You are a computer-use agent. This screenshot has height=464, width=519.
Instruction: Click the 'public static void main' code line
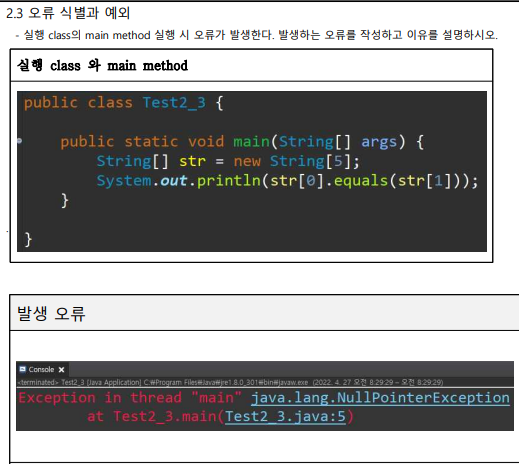(242, 142)
